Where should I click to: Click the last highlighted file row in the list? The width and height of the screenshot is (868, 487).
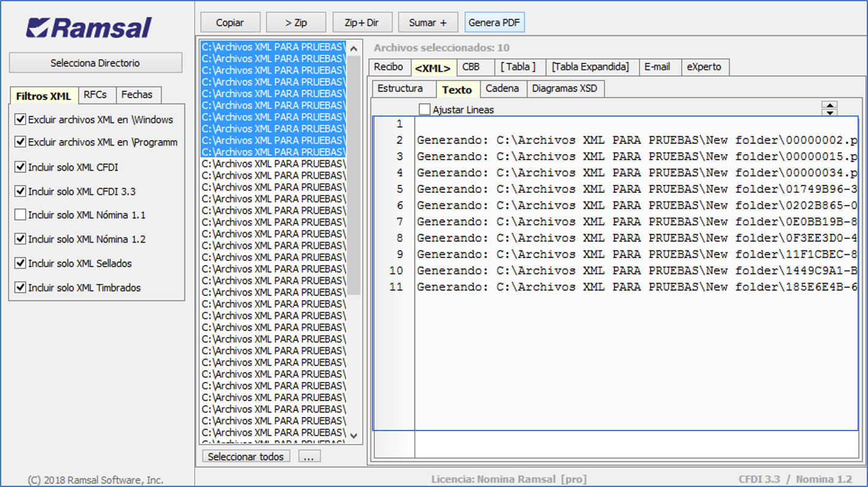tap(273, 152)
